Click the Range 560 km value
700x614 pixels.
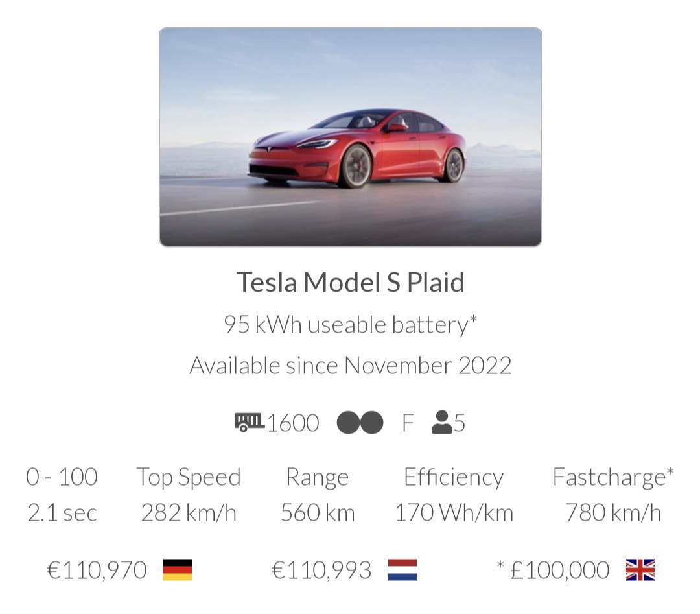(318, 513)
